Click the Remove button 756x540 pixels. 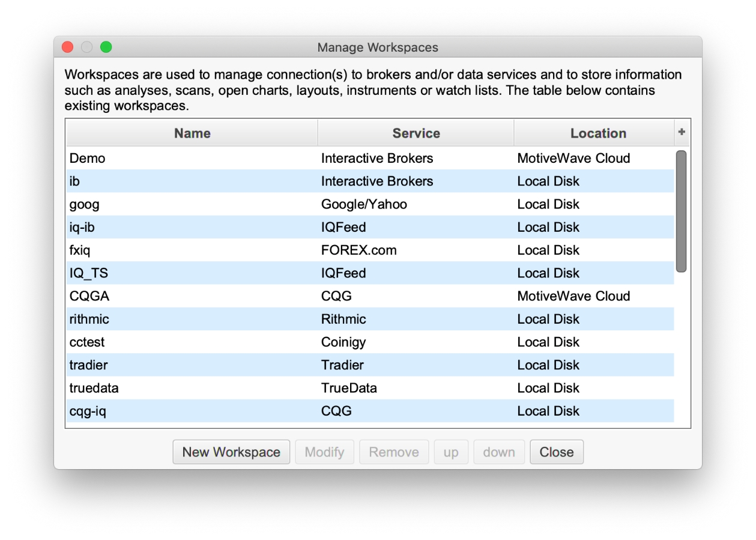point(394,452)
